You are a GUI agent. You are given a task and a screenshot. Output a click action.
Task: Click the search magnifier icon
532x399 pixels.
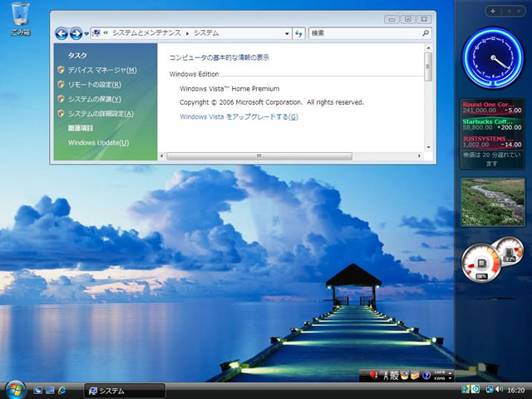pyautogui.click(x=426, y=33)
